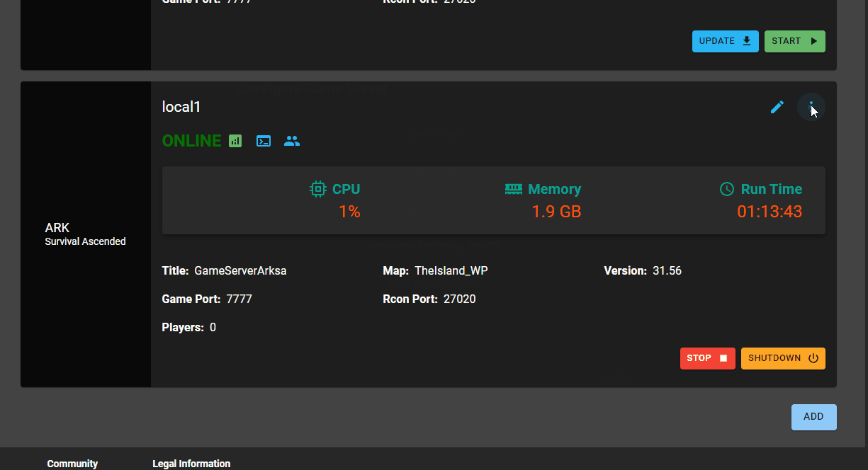Screen dimensions: 868x470
Task: Click the local1 server name
Action: click(x=182, y=107)
